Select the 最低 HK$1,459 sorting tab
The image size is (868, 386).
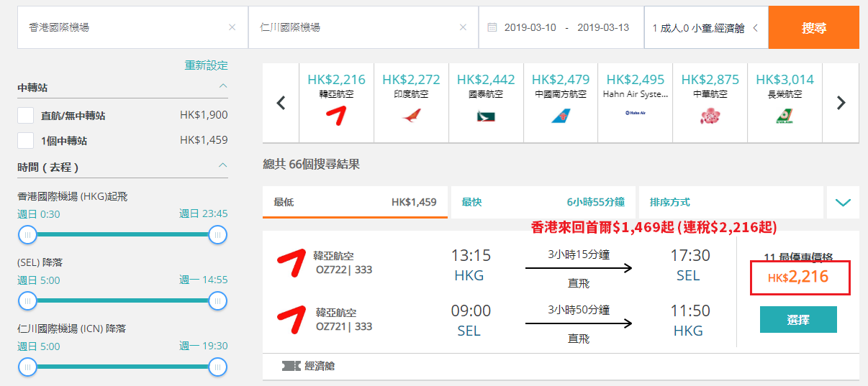pyautogui.click(x=355, y=203)
